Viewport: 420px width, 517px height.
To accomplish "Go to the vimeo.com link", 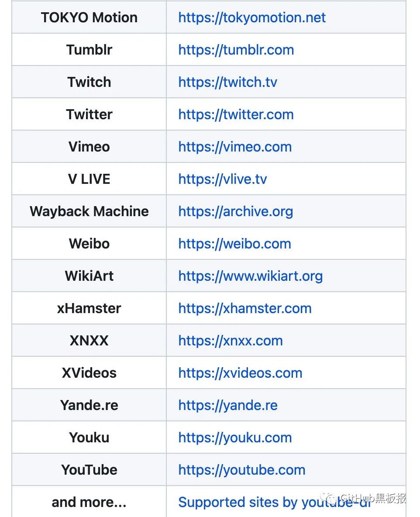I will (x=235, y=147).
